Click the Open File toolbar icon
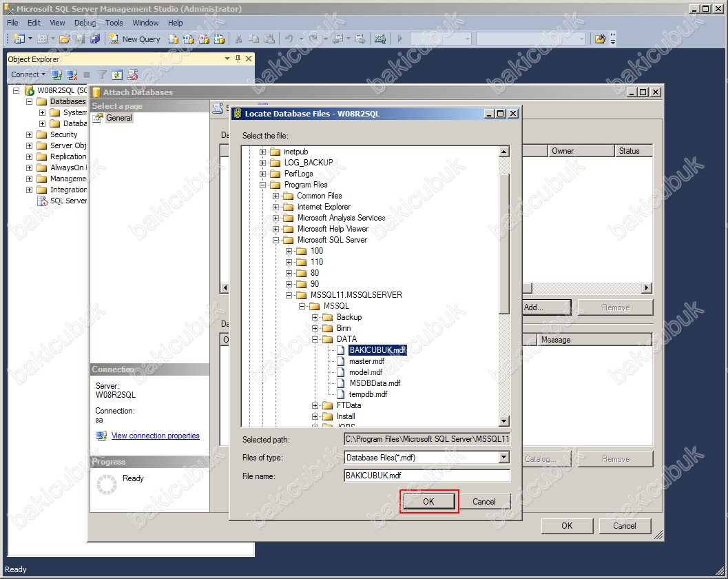Image resolution: width=728 pixels, height=579 pixels. click(65, 39)
